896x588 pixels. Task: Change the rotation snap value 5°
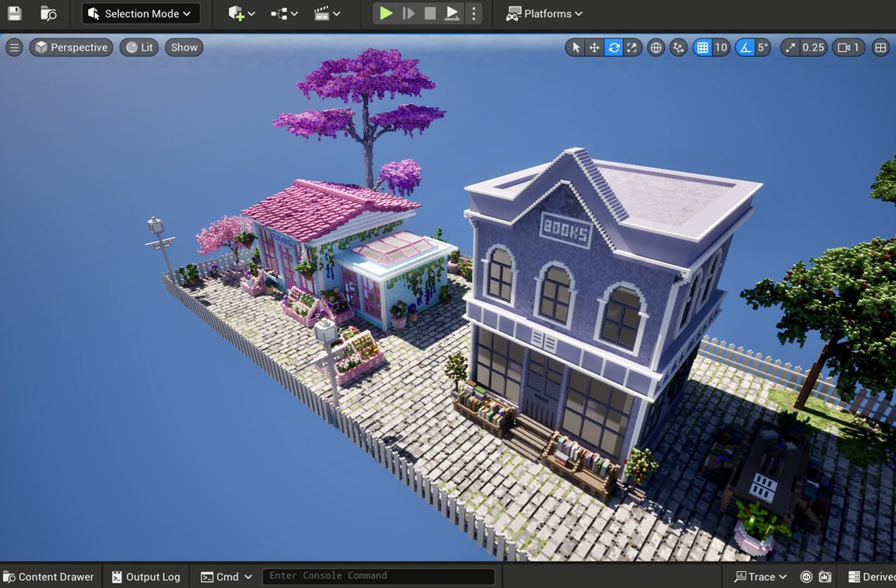763,47
